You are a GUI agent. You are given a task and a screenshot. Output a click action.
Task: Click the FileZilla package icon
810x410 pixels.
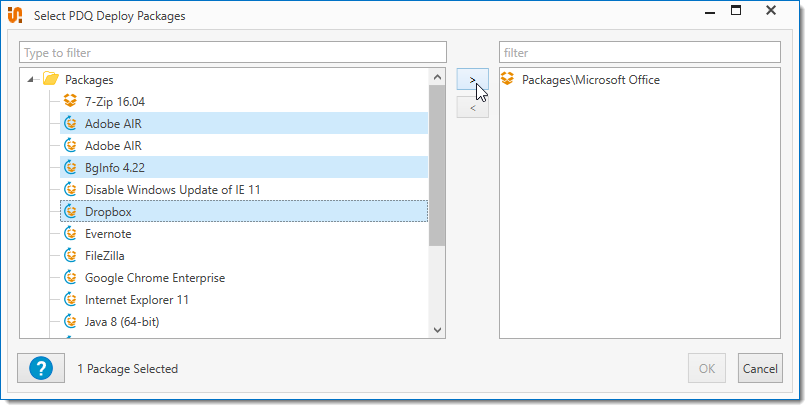(x=70, y=255)
